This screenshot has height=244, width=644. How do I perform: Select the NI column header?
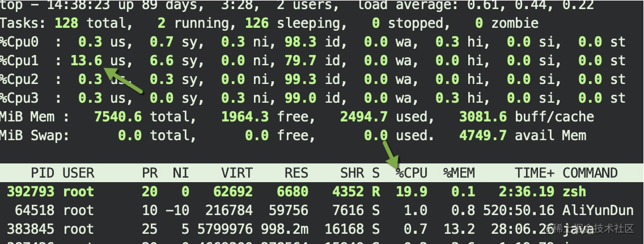[181, 173]
